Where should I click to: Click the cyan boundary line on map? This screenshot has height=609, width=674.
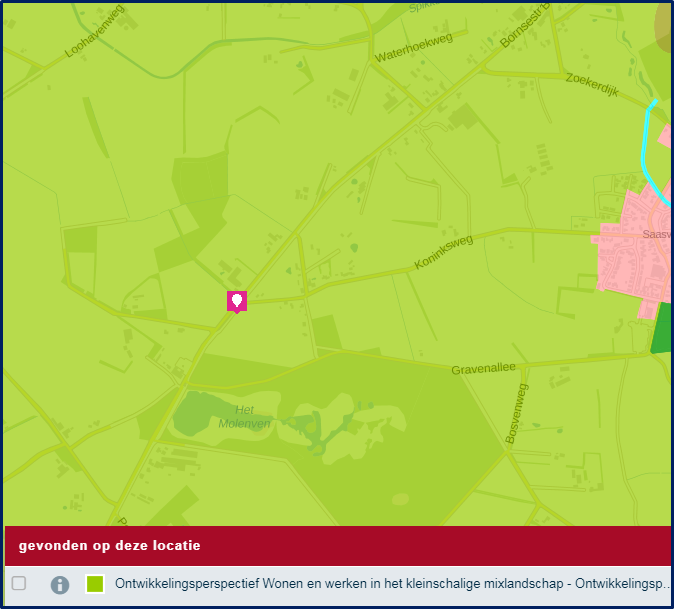click(x=644, y=155)
